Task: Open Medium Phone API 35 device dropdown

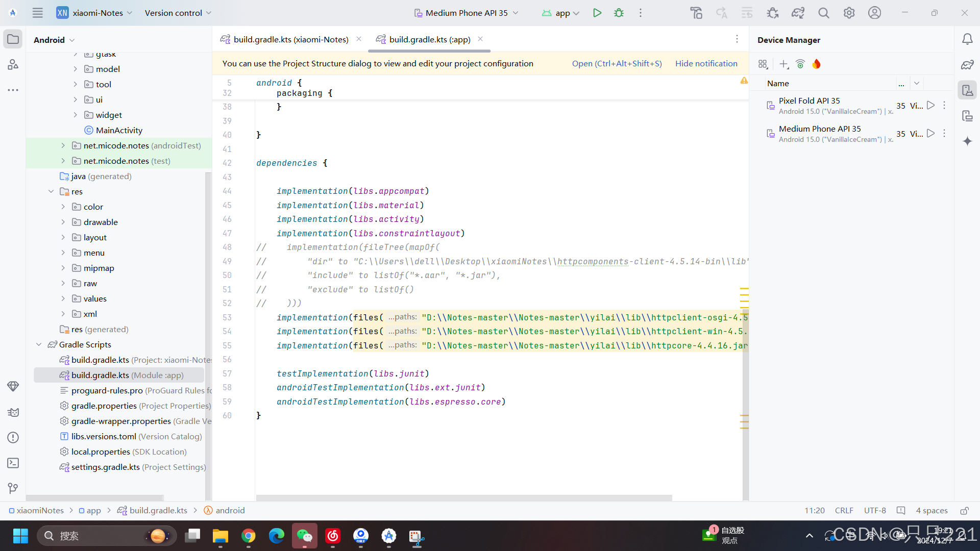Action: coord(467,13)
